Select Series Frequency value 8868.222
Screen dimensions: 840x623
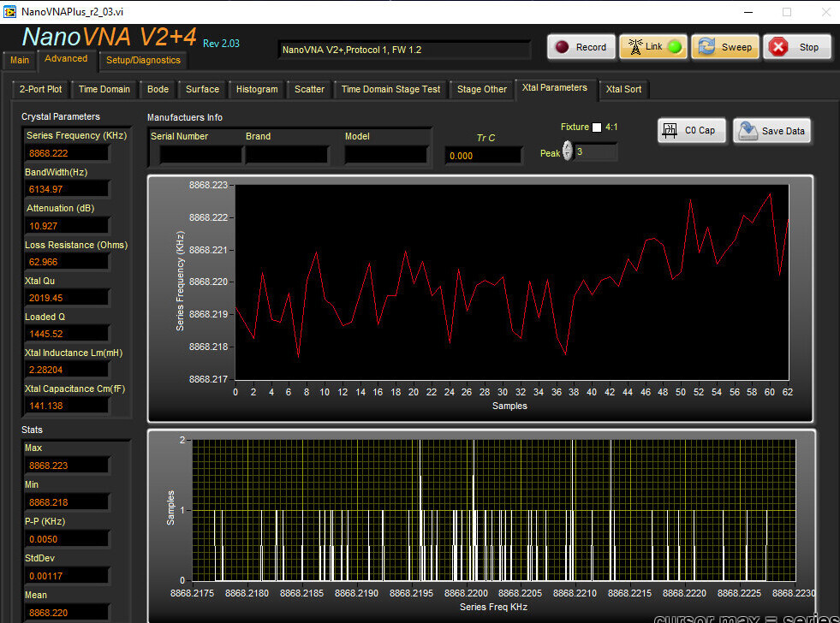(x=68, y=153)
